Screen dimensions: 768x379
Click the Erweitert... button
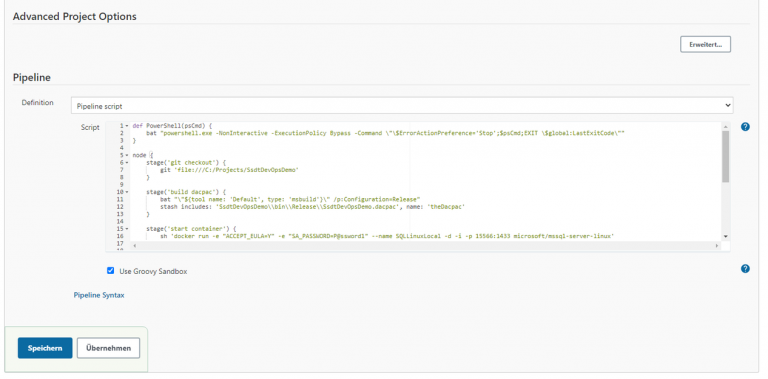coord(705,44)
